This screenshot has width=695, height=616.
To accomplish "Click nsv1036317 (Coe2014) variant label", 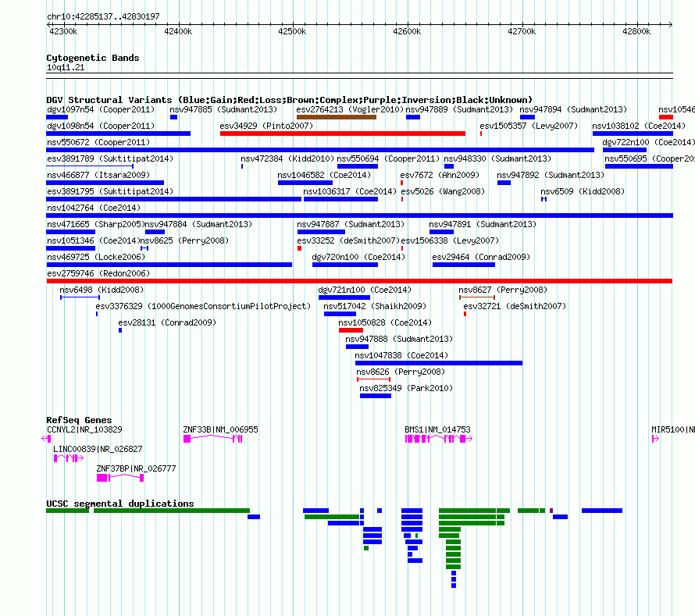I will pyautogui.click(x=350, y=191).
